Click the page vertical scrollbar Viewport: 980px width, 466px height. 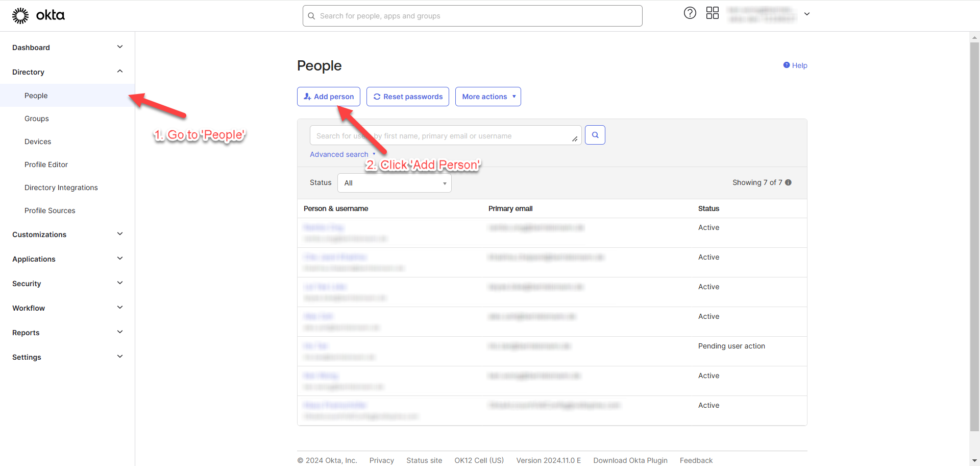[974, 235]
